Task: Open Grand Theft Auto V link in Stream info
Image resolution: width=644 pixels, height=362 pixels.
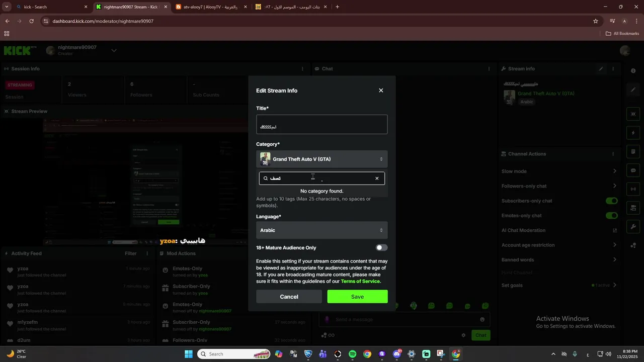Action: click(546, 94)
